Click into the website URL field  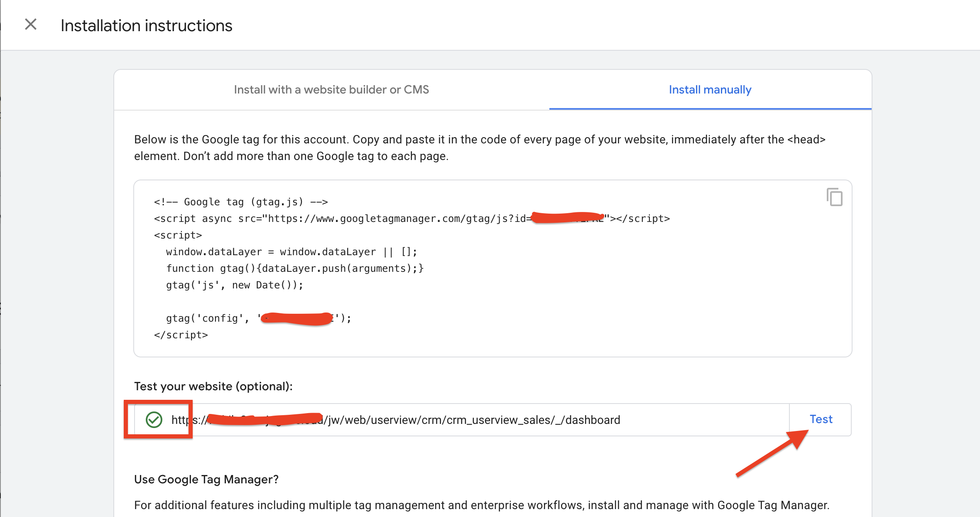coord(478,420)
